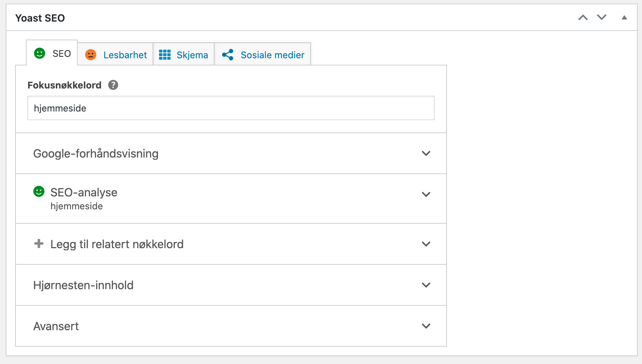Open the Fokusnøkkelord help question mark
Screen dimensions: 642x364
pos(113,85)
